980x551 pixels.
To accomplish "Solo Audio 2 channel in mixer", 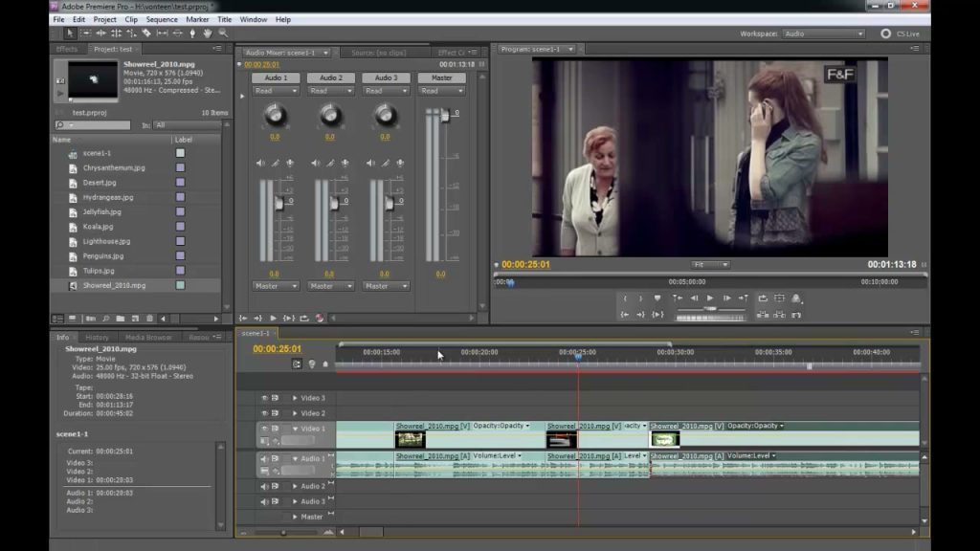I will pyautogui.click(x=330, y=163).
